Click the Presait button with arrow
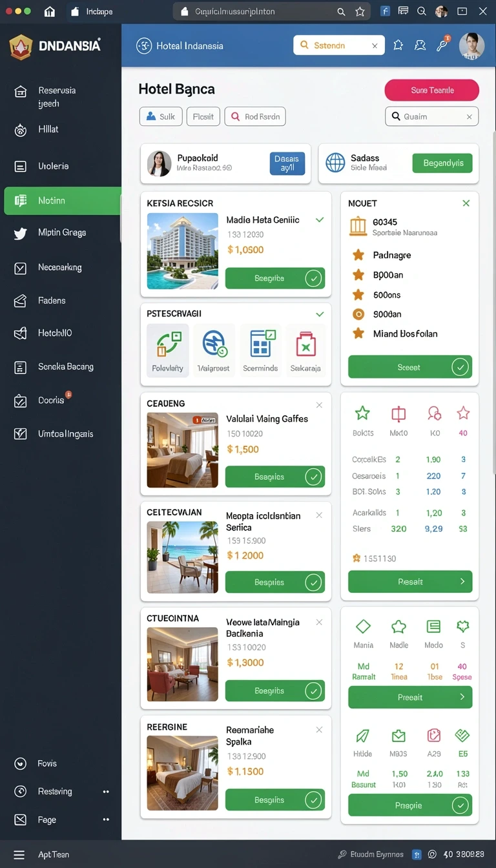The height and width of the screenshot is (868, 496). [x=410, y=582]
